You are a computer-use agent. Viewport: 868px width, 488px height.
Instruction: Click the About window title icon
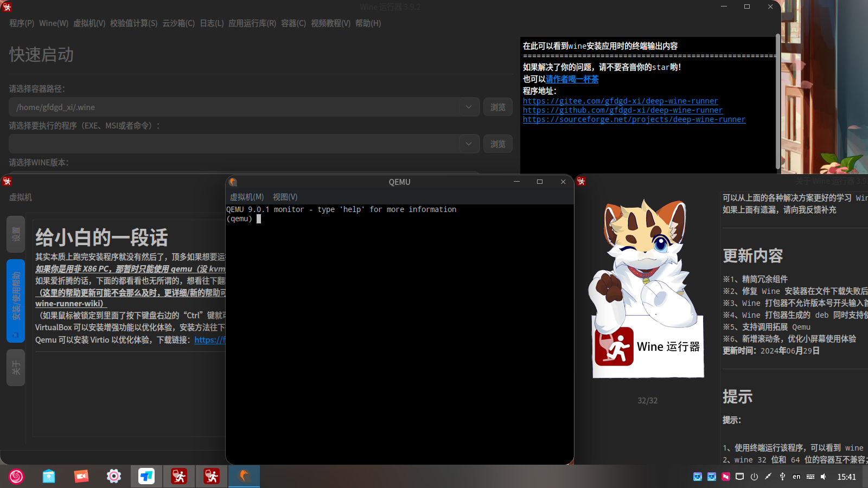(x=581, y=181)
